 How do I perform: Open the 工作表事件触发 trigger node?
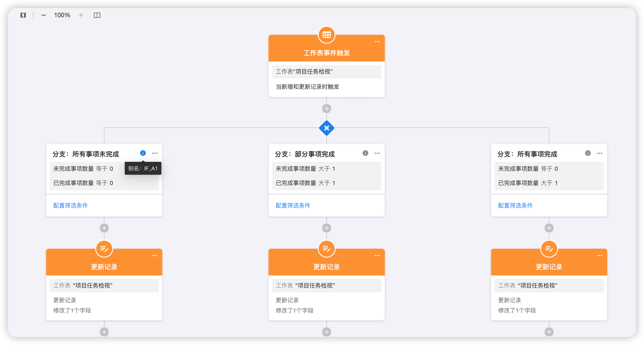click(326, 53)
